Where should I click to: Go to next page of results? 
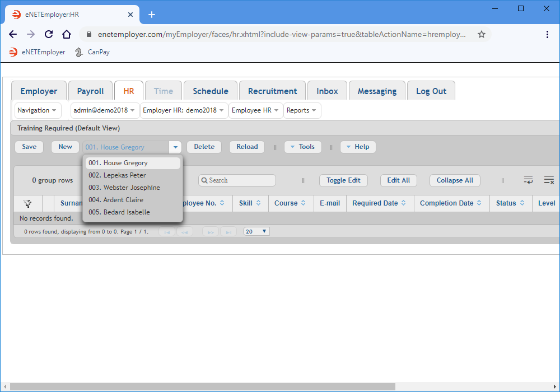pos(211,232)
